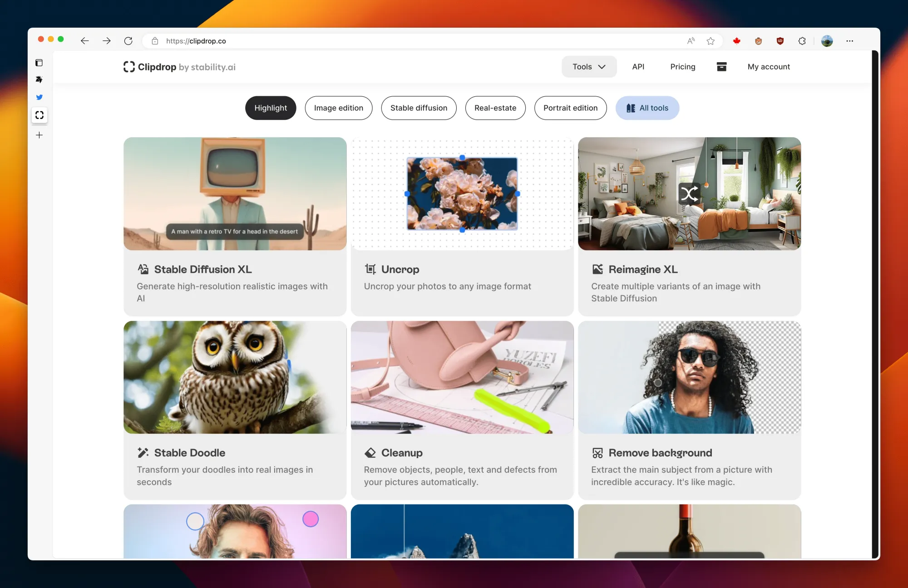Viewport: 908px width, 588px height.
Task: Go to the API menu item
Action: point(638,67)
